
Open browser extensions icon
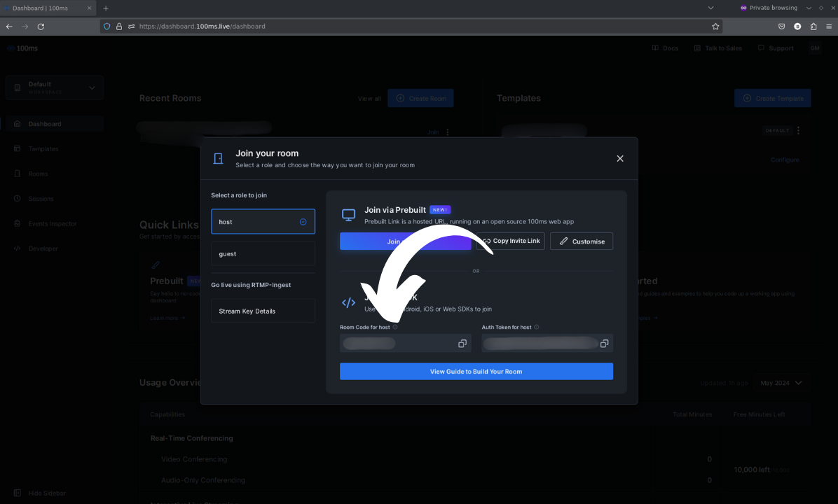(813, 26)
